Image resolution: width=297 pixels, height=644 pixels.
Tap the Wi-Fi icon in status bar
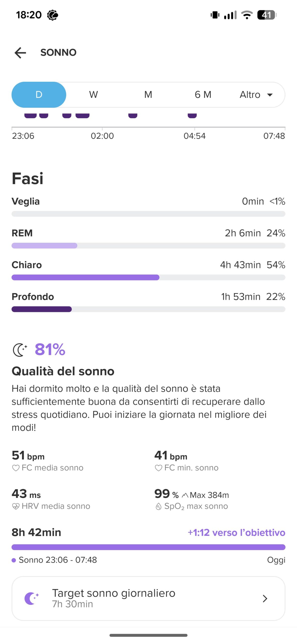click(x=247, y=15)
